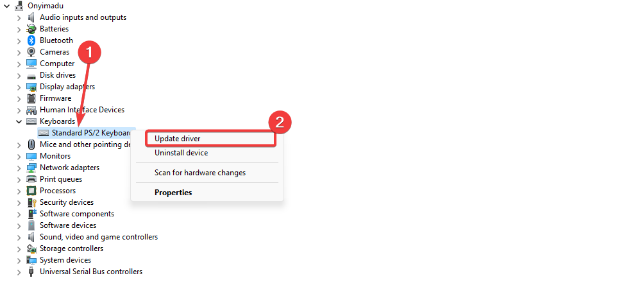Screen dimensions: 644x296
Task: Click the Bluetooth category icon
Action: point(31,40)
